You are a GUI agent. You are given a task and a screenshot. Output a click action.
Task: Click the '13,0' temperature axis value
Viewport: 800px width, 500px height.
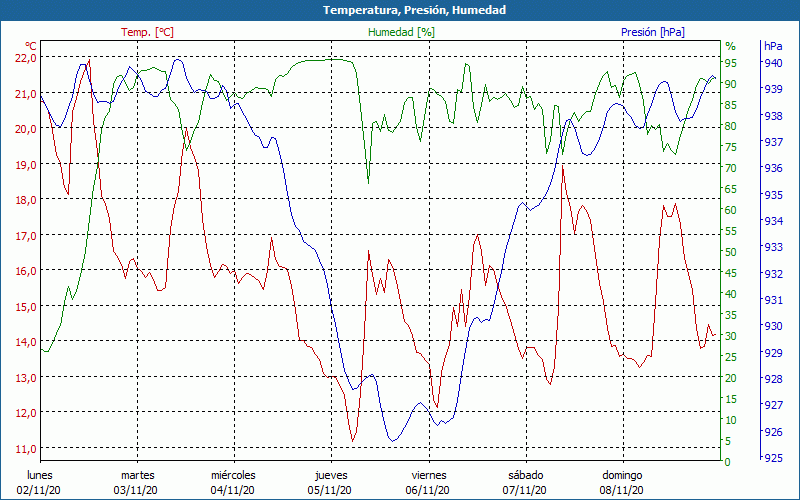point(26,378)
